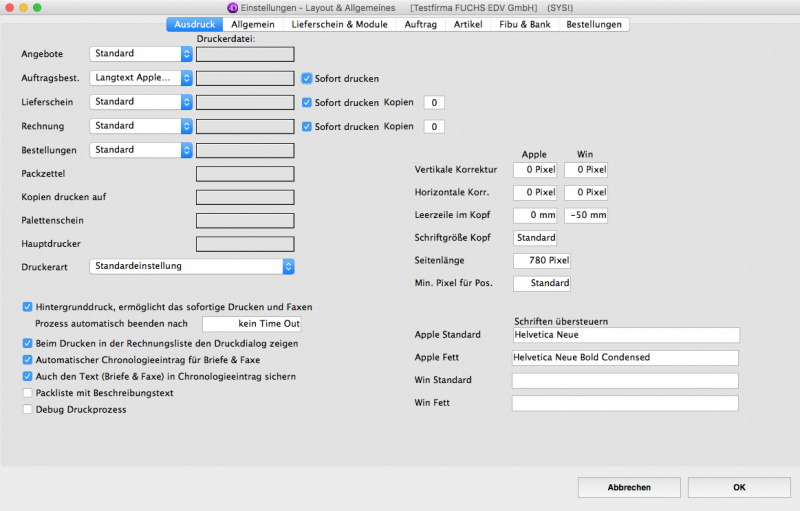Image resolution: width=800 pixels, height=511 pixels.
Task: Click the Apple Standard font field
Action: coord(624,335)
